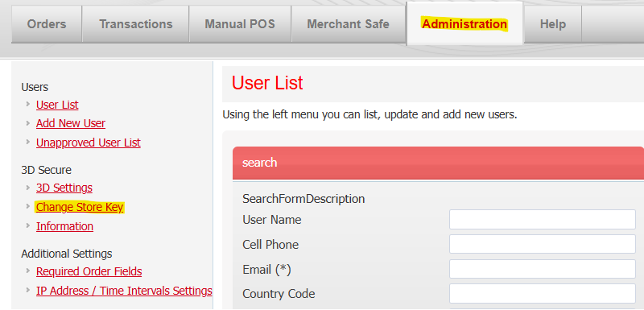644x310 pixels.
Task: Click the arrow bullet beside Add New User
Action: (28, 122)
